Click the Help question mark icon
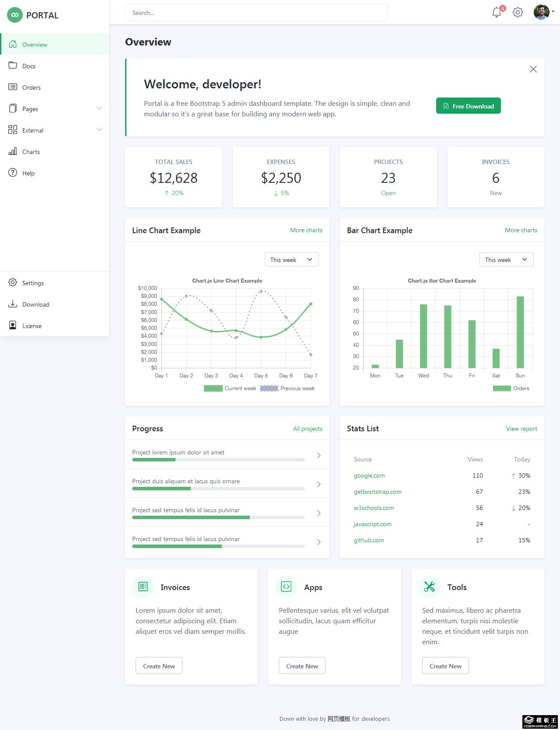Screen dimensions: 560x730 coord(13,173)
